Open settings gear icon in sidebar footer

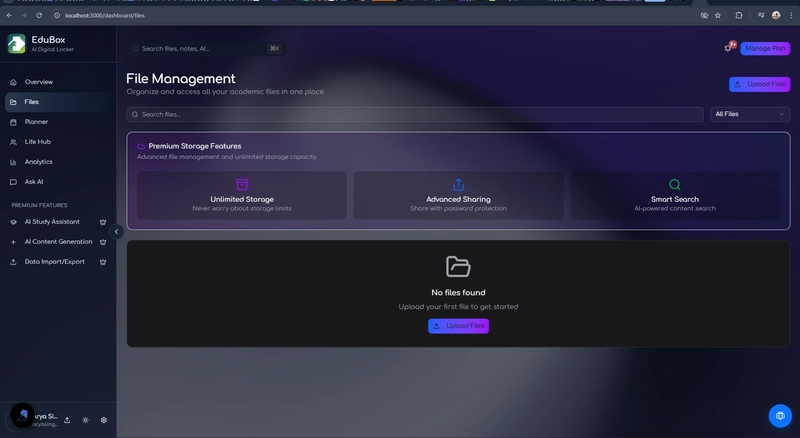(x=104, y=420)
